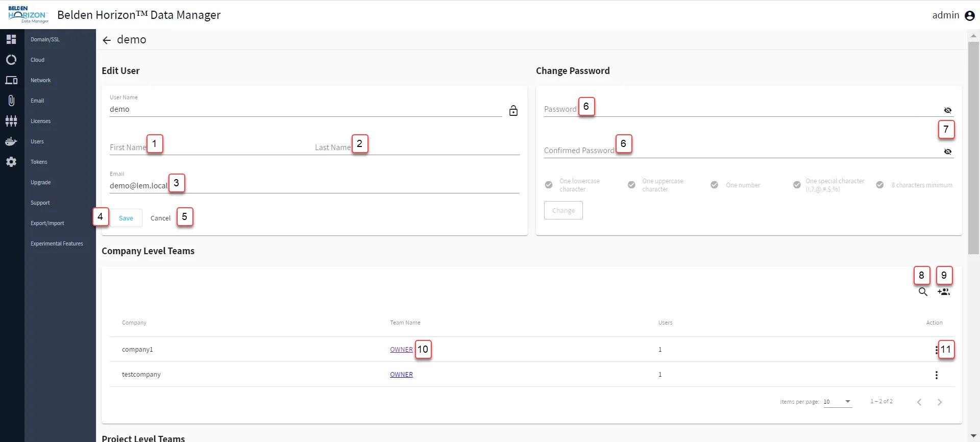Viewport: 980px width, 442px height.
Task: Open Export/Import menu item
Action: [x=47, y=223]
